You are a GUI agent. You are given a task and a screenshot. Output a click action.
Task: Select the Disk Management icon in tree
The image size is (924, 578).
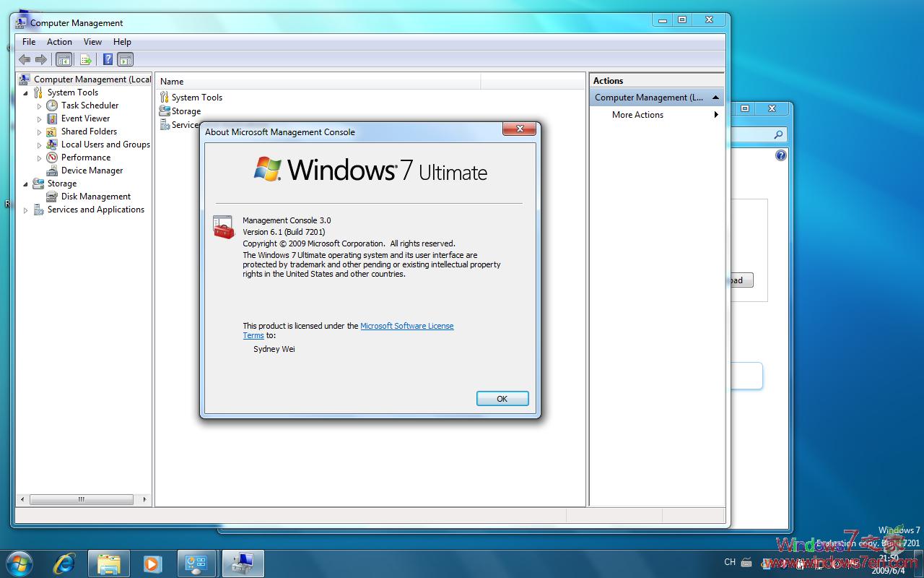tap(52, 197)
